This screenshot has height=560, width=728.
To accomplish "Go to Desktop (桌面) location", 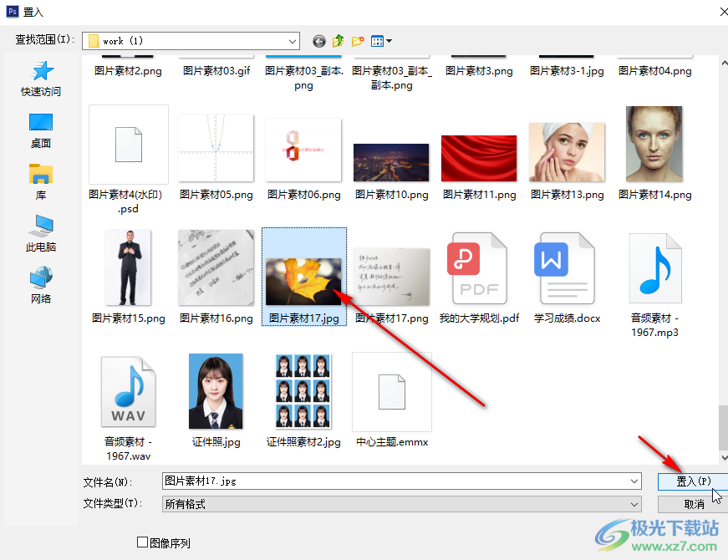I will pyautogui.click(x=41, y=130).
